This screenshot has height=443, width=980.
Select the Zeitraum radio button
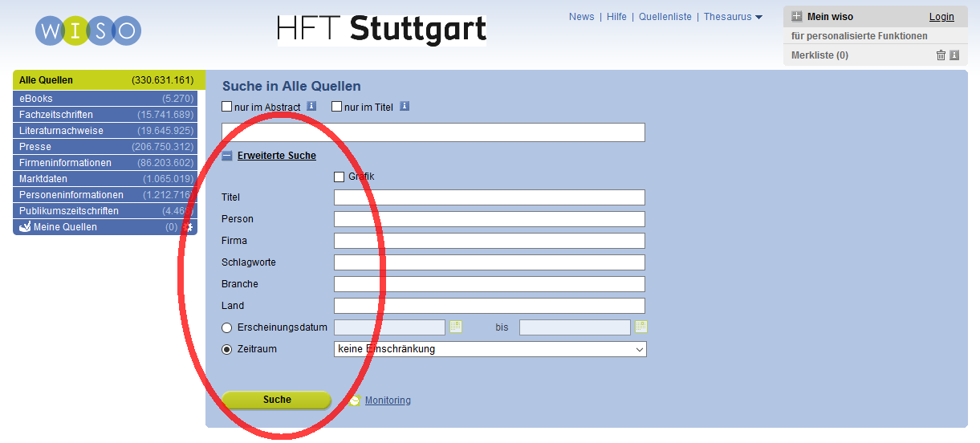(x=227, y=349)
